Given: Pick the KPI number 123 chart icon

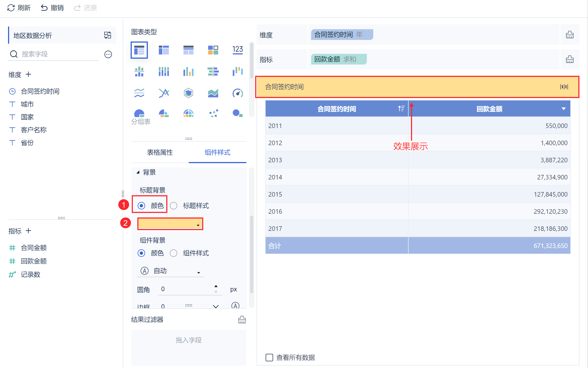Looking at the screenshot, I should pyautogui.click(x=238, y=50).
